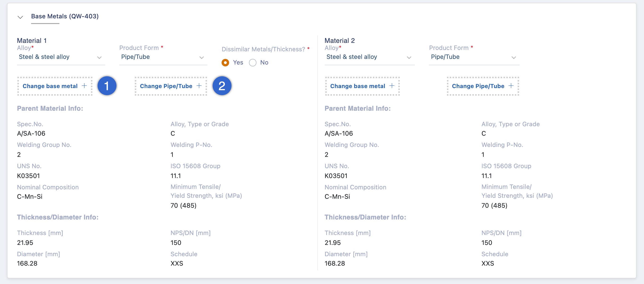Open Material 2 Product Form dropdown

click(x=474, y=57)
